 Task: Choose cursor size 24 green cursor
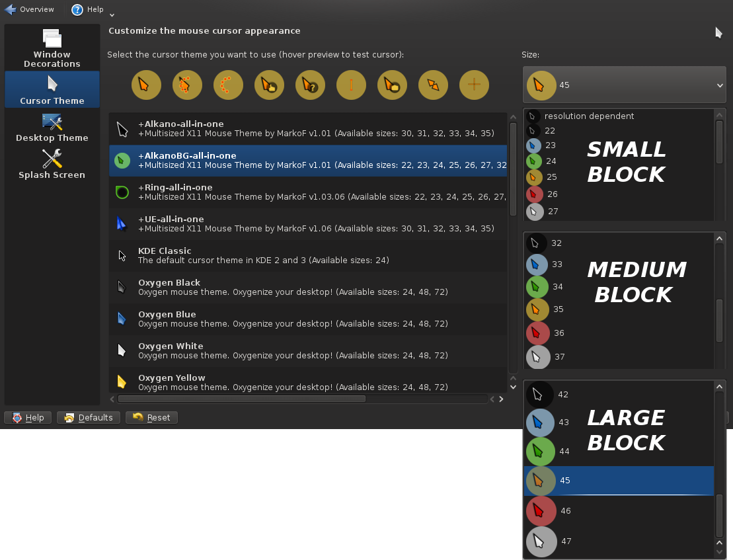pyautogui.click(x=619, y=161)
